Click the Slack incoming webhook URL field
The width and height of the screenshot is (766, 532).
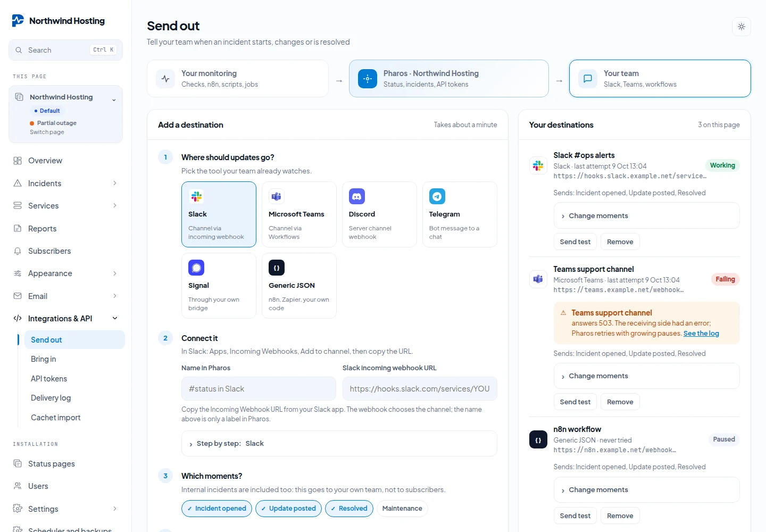pyautogui.click(x=420, y=389)
